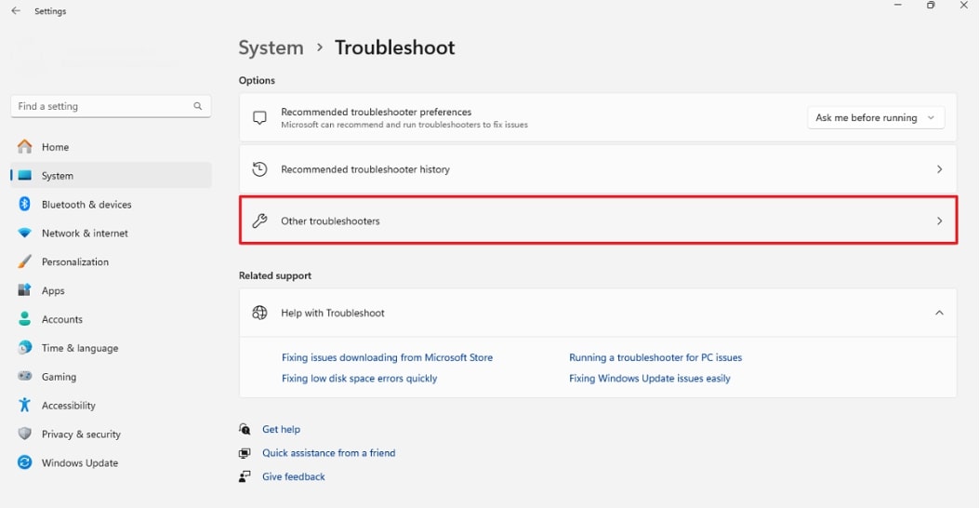
Task: Open Fixing low disk space errors quickly link
Action: point(360,379)
